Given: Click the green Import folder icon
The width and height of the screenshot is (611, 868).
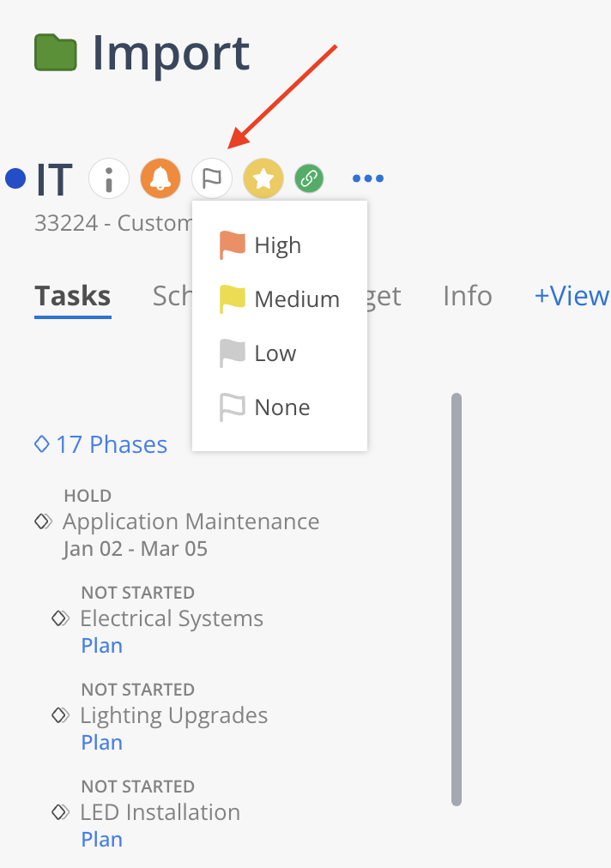Looking at the screenshot, I should pos(56,53).
